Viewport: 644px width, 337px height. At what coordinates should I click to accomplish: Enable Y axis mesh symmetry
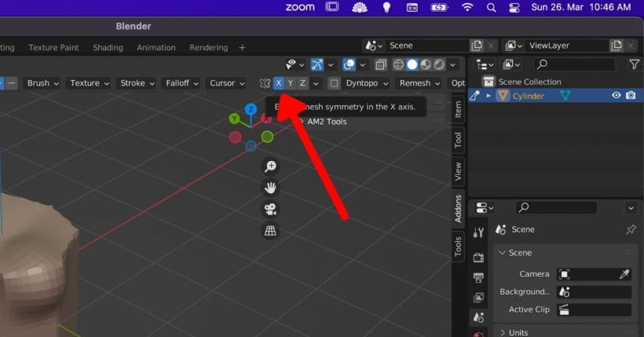tap(290, 83)
